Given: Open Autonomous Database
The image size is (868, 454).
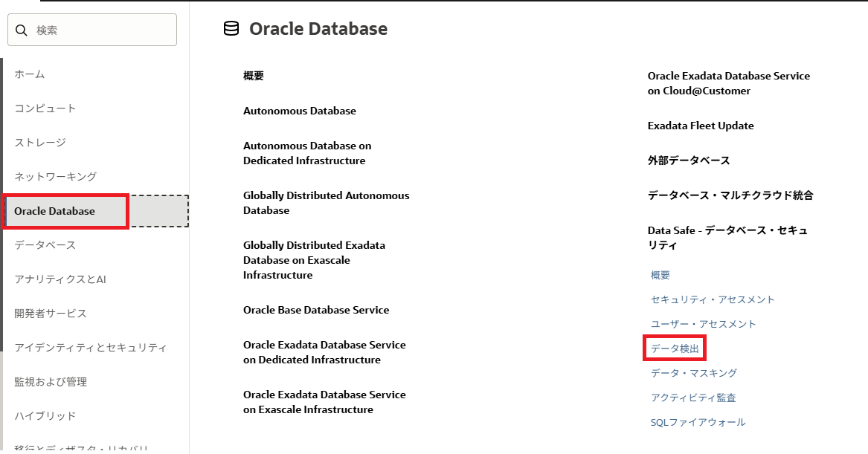Looking at the screenshot, I should [x=300, y=111].
